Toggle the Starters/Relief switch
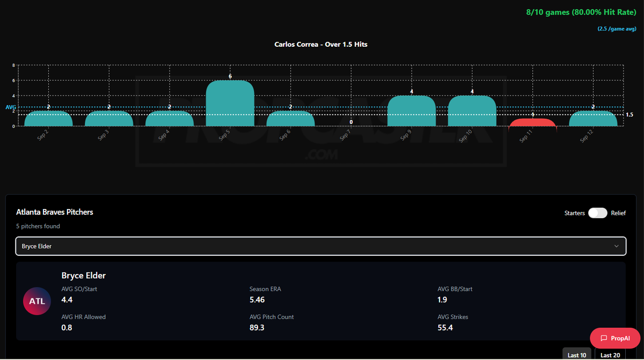 click(597, 213)
